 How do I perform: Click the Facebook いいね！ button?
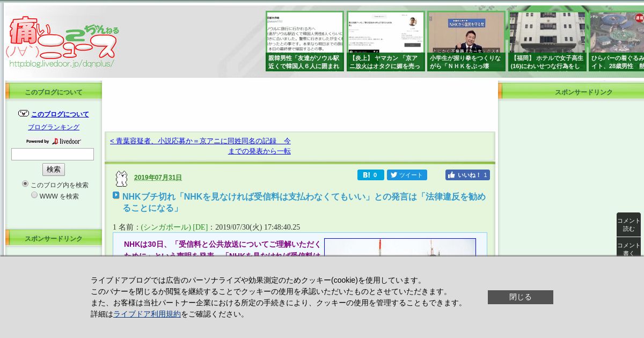(x=467, y=175)
